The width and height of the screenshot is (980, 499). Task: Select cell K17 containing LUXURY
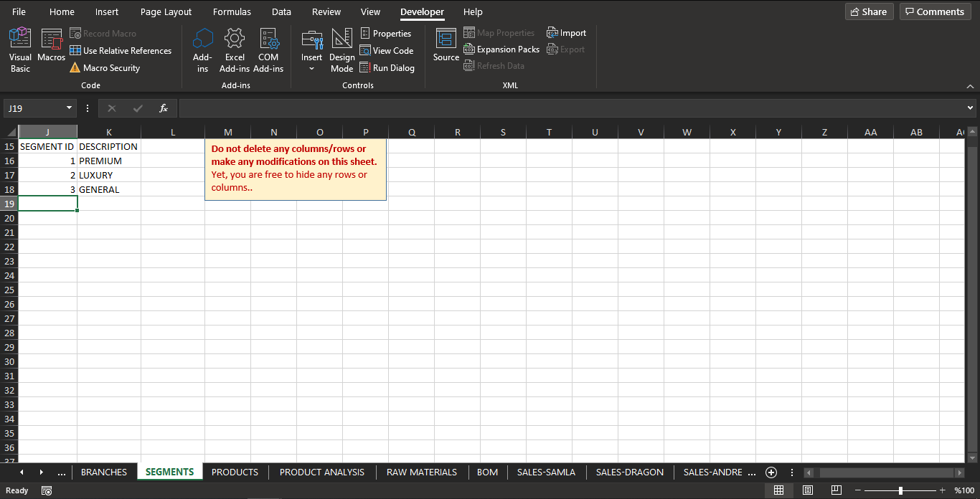108,175
